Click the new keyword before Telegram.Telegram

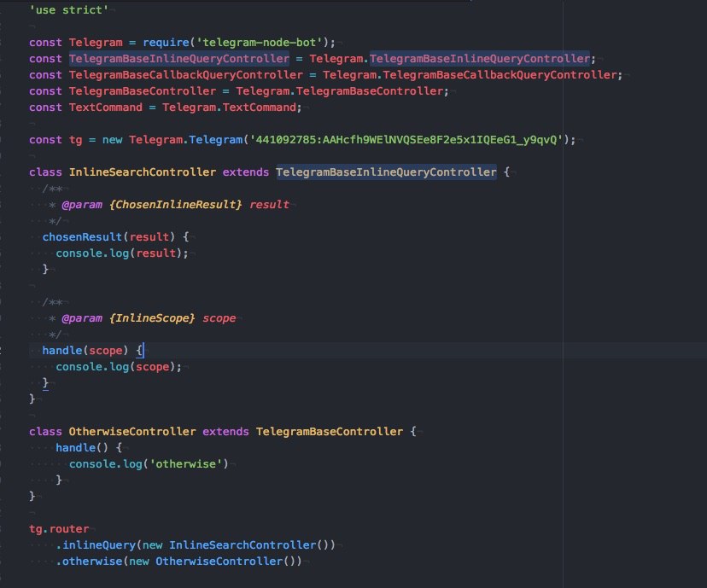112,140
